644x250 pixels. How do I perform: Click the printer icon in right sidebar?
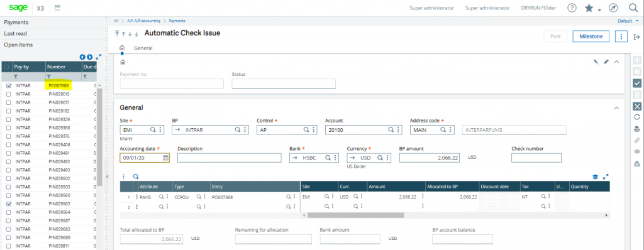click(x=637, y=129)
